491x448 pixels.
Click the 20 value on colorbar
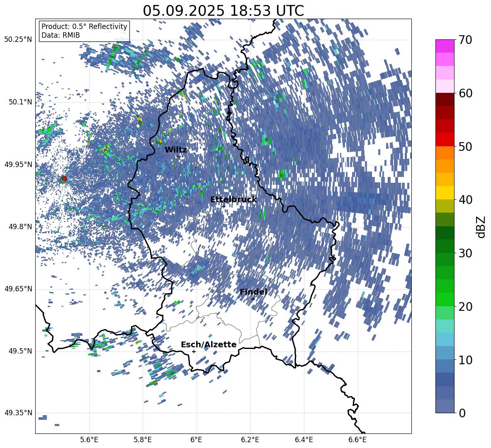point(465,306)
